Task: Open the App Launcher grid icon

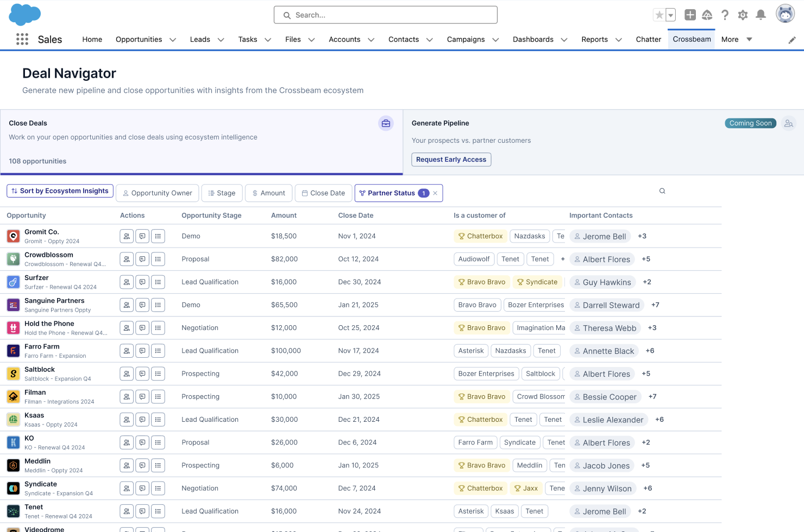Action: [x=22, y=39]
